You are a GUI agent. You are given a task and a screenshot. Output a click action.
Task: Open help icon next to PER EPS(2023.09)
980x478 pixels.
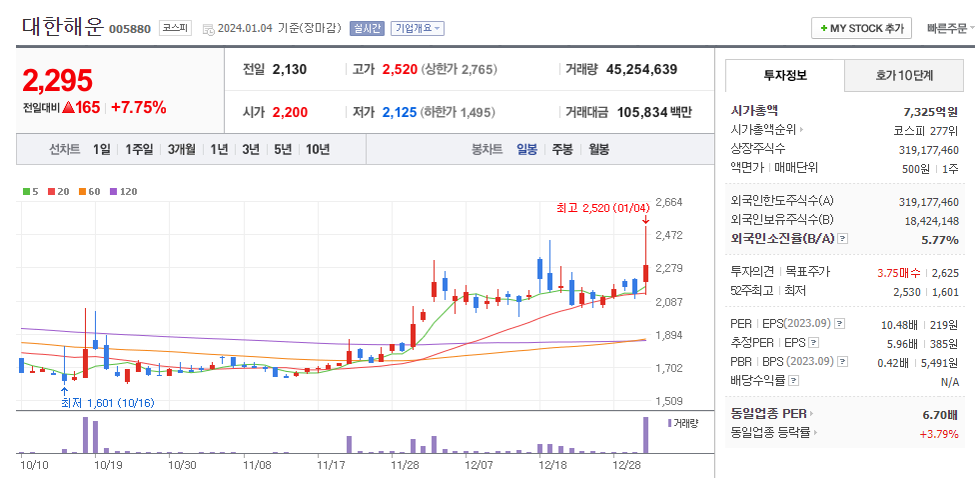click(840, 324)
